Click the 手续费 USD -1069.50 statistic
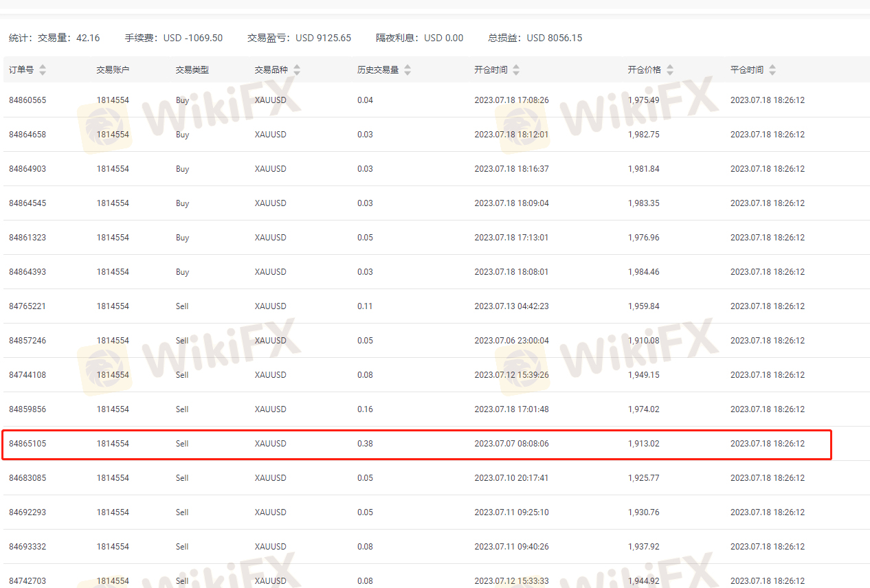 [x=173, y=38]
